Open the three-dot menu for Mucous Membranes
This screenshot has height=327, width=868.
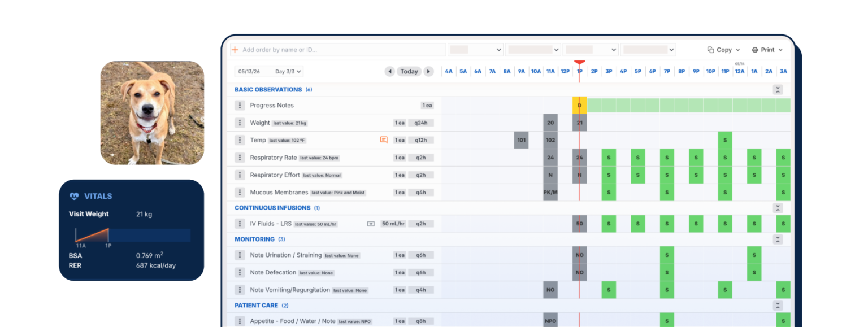(240, 193)
